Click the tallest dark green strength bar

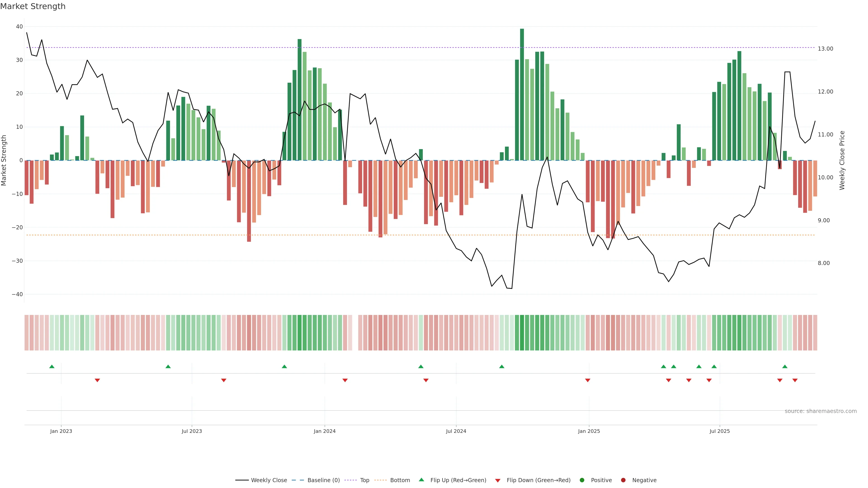tap(522, 94)
